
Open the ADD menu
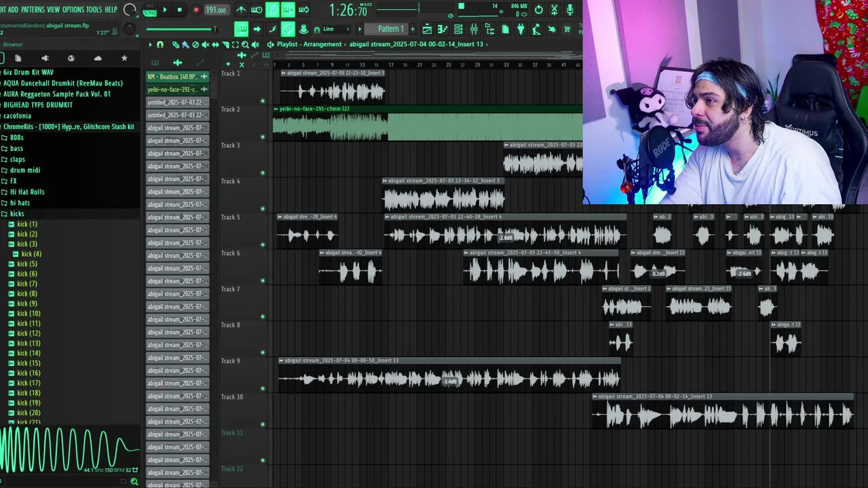13,9
